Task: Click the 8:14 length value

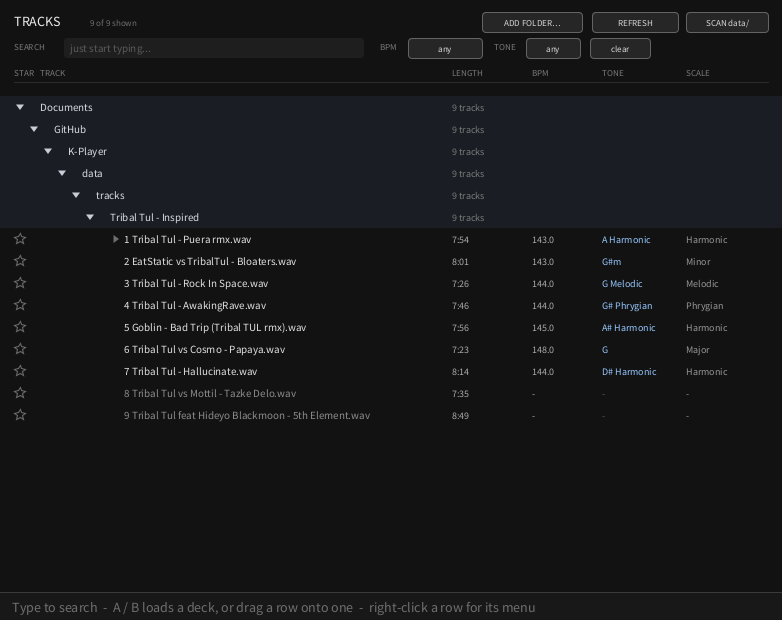Action: pos(460,371)
